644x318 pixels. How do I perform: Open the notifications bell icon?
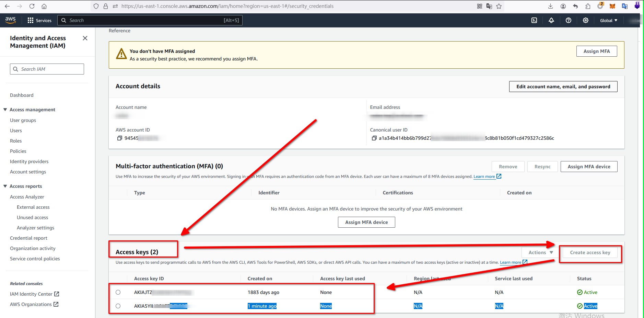(x=551, y=20)
